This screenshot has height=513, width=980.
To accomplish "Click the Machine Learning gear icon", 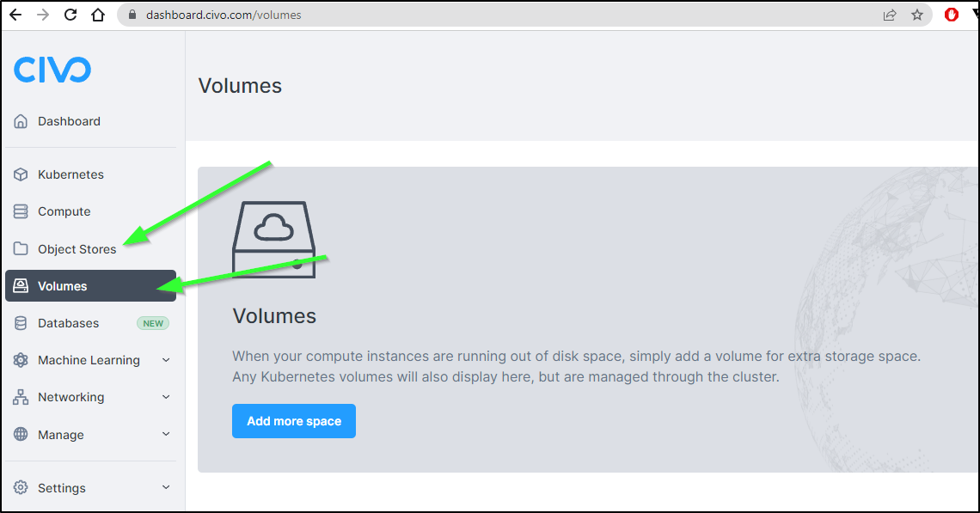I will pyautogui.click(x=21, y=360).
